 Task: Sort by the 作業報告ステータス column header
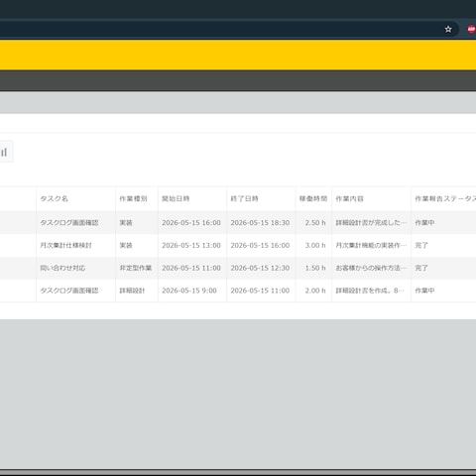[445, 198]
